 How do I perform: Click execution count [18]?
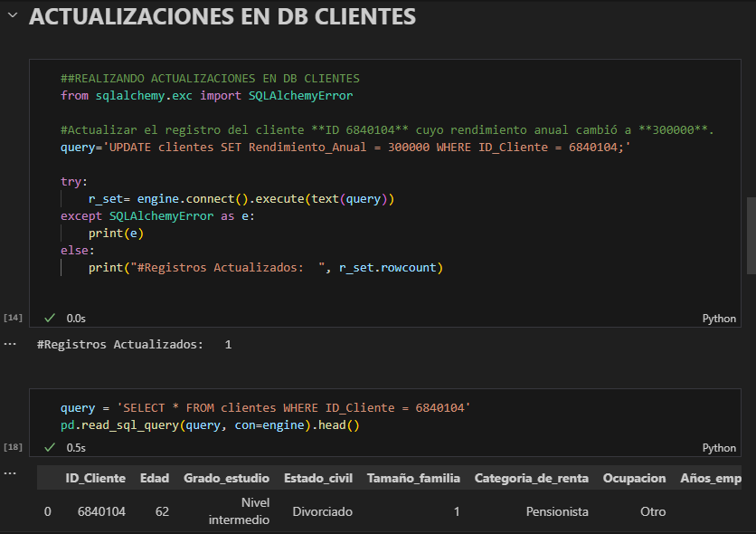(13, 447)
